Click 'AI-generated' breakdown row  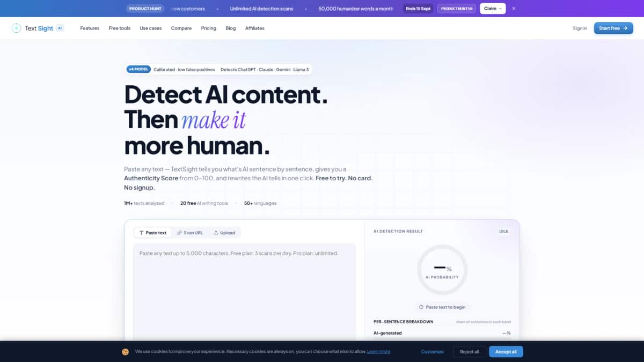pyautogui.click(x=442, y=333)
